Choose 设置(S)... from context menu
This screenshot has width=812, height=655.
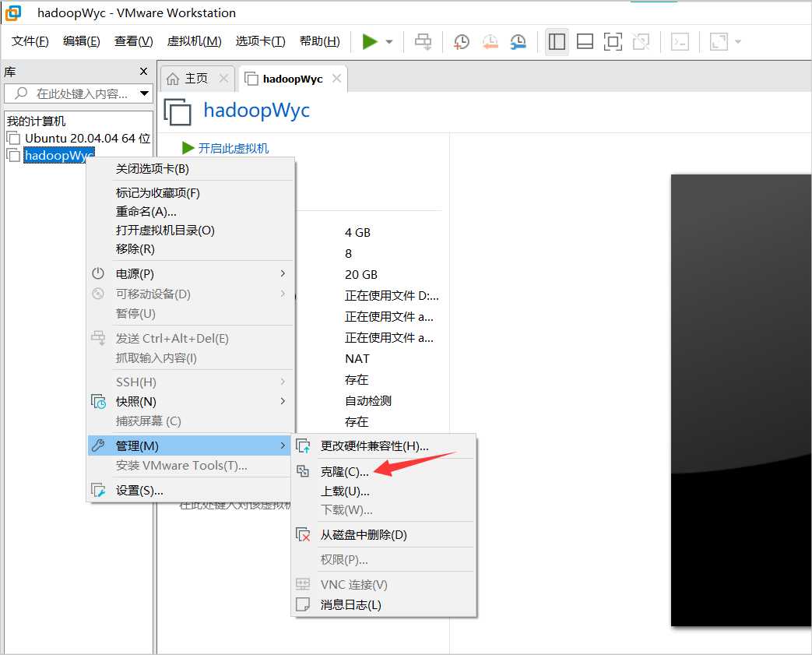click(191, 490)
